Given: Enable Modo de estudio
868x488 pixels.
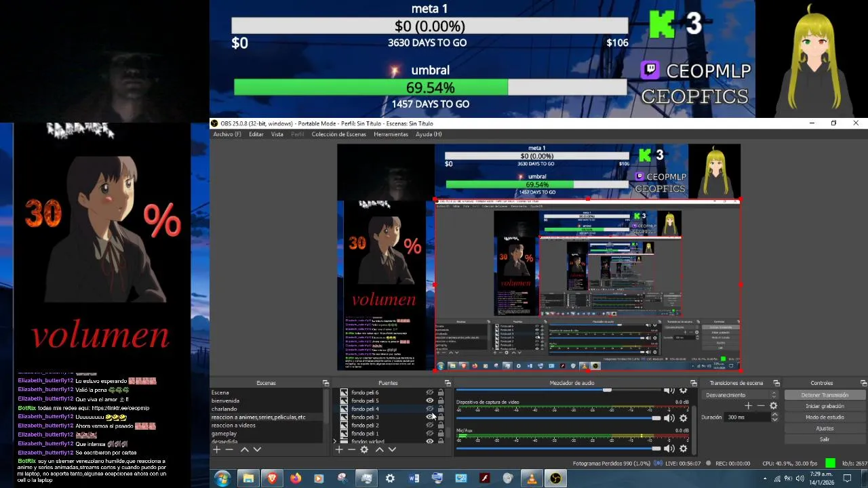Looking at the screenshot, I should pyautogui.click(x=825, y=418).
